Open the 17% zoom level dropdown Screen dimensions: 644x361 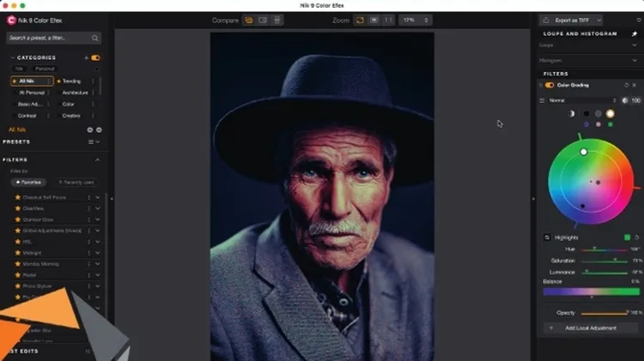pyautogui.click(x=416, y=20)
